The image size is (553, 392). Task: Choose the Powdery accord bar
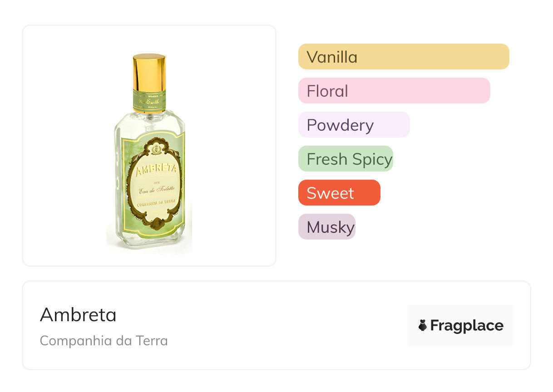point(354,125)
